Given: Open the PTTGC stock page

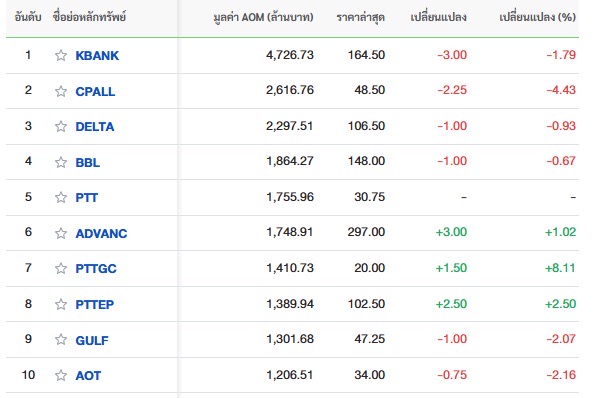Looking at the screenshot, I should (96, 269).
